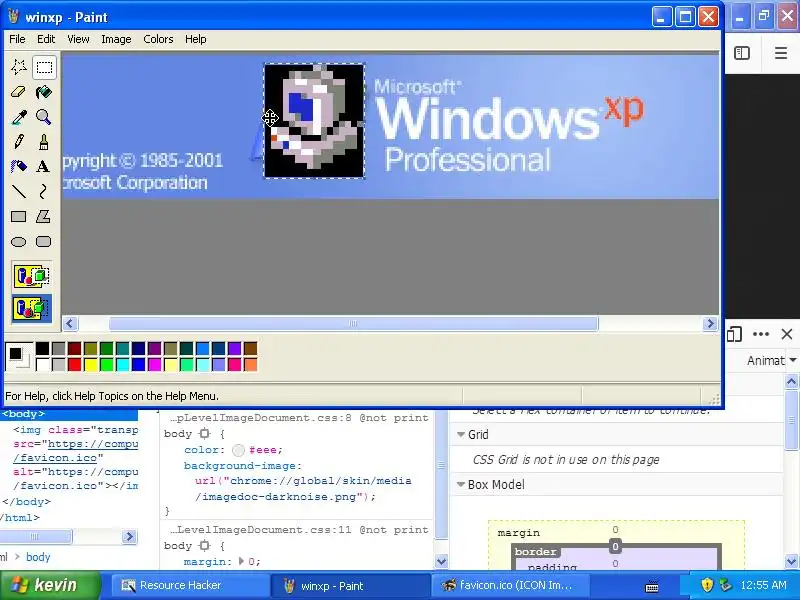The width and height of the screenshot is (800, 600).
Task: Open the Image menu in Paint
Action: [116, 39]
